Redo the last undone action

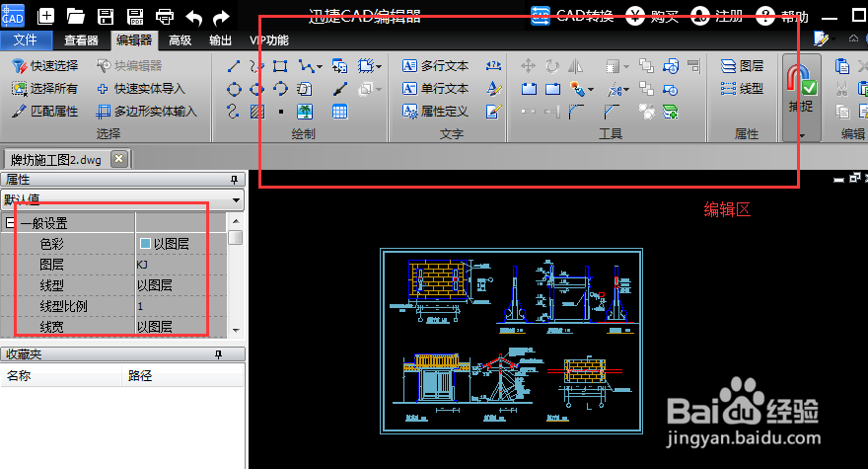221,18
